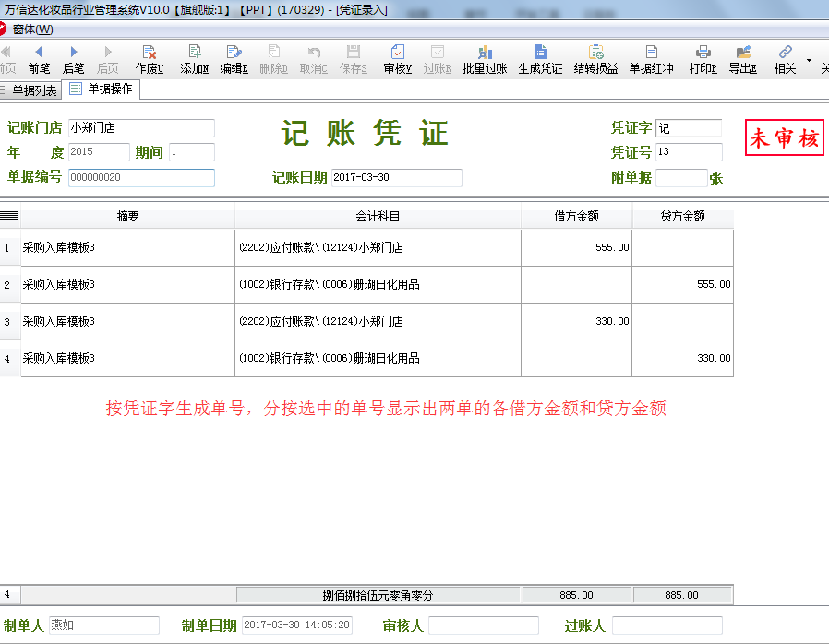Open 结转损益 profit-loss carryover
The width and height of the screenshot is (829, 644).
tap(595, 60)
